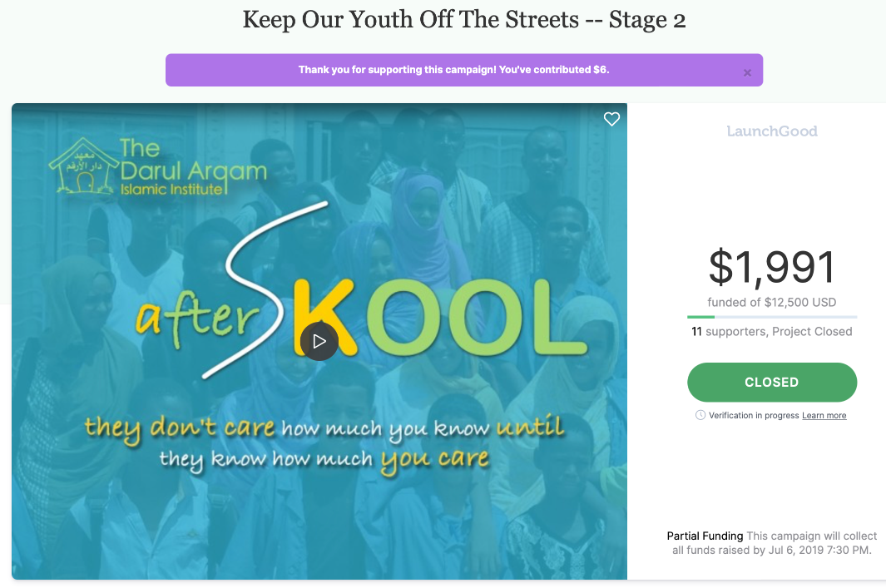
Task: Click the green CLOSED button
Action: point(772,382)
